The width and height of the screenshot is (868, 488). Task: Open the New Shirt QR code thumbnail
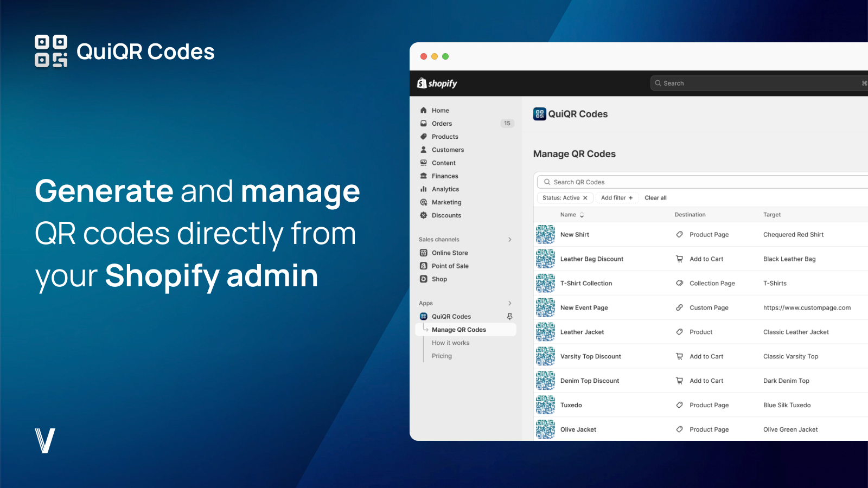click(x=545, y=235)
